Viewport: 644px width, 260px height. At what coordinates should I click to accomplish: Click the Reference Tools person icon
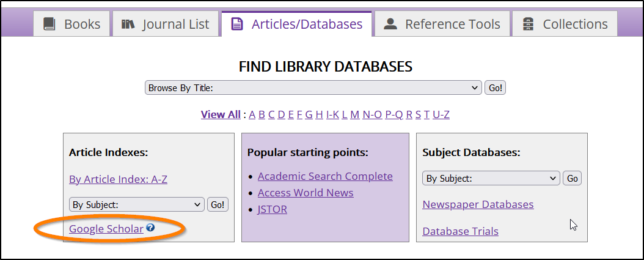coord(390,24)
